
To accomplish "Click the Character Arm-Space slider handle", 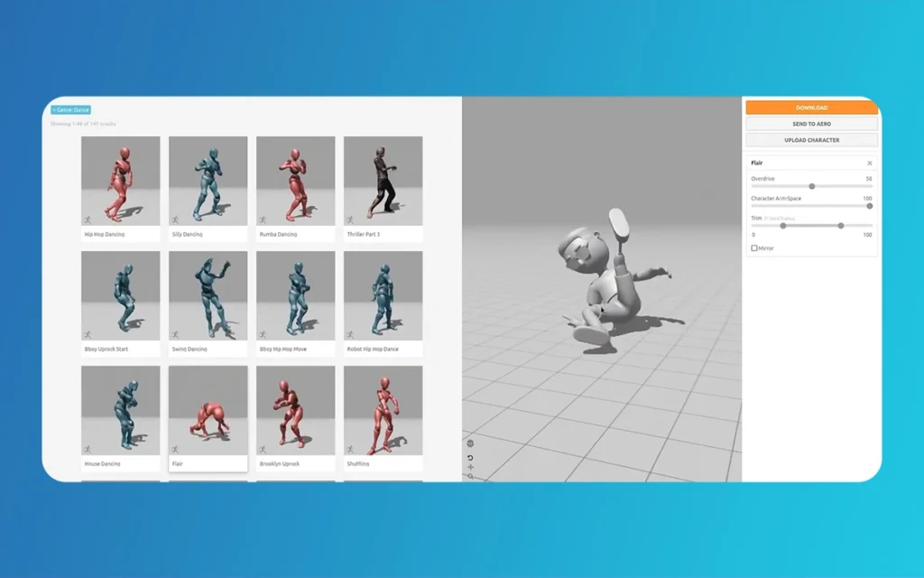I will (x=870, y=206).
